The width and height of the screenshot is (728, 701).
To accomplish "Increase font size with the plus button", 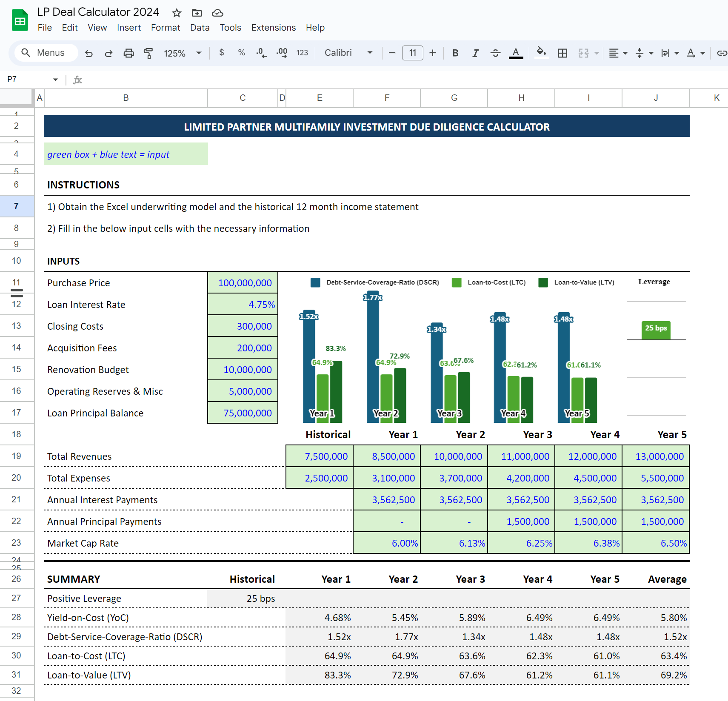I will pos(432,53).
